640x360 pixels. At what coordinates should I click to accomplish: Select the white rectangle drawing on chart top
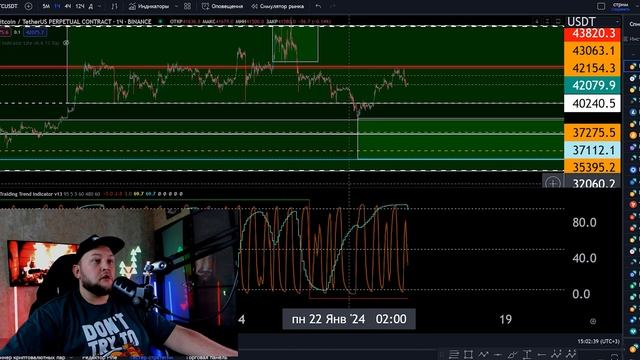[295, 44]
